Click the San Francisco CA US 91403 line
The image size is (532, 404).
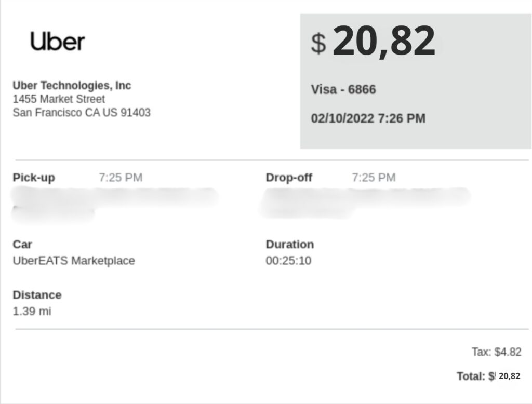coord(82,113)
